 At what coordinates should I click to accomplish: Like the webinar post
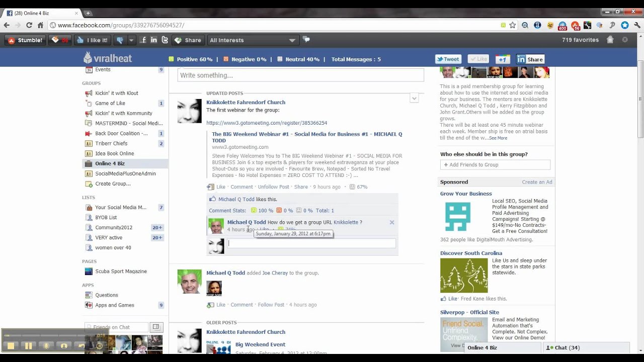220,187
